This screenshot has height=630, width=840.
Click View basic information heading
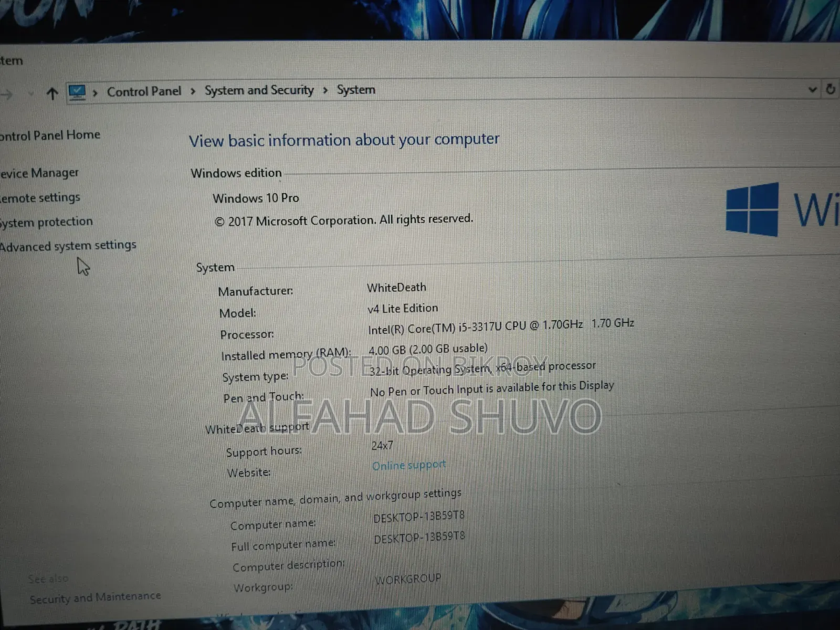point(344,141)
